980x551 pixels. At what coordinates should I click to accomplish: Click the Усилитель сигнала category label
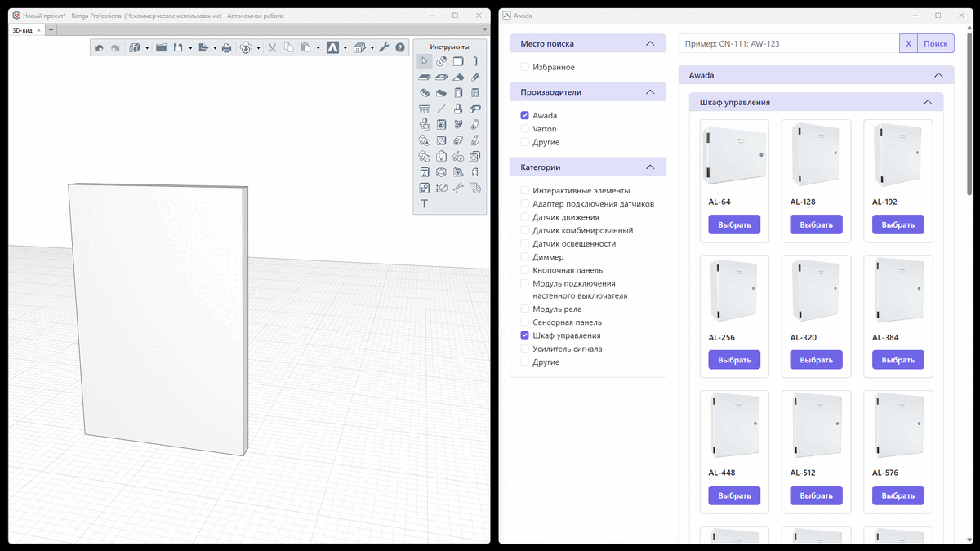click(x=568, y=349)
